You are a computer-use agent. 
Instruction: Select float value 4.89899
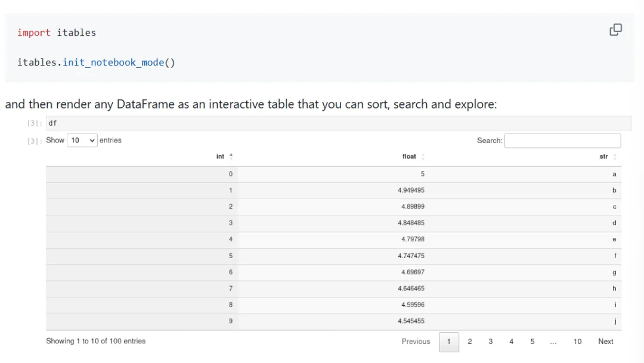coord(413,207)
